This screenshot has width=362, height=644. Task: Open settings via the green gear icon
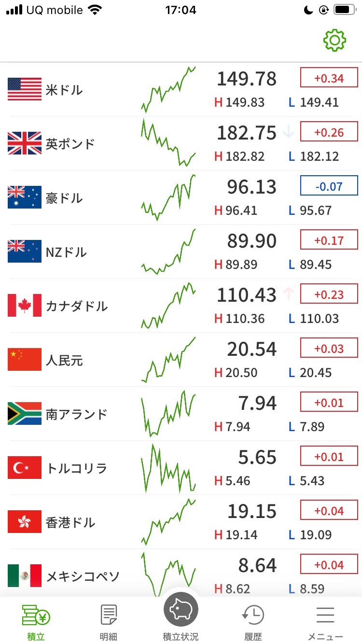[334, 41]
